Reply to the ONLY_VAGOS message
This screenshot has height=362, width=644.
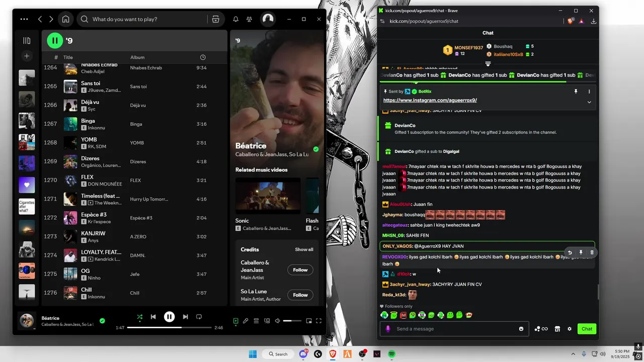coord(570,252)
